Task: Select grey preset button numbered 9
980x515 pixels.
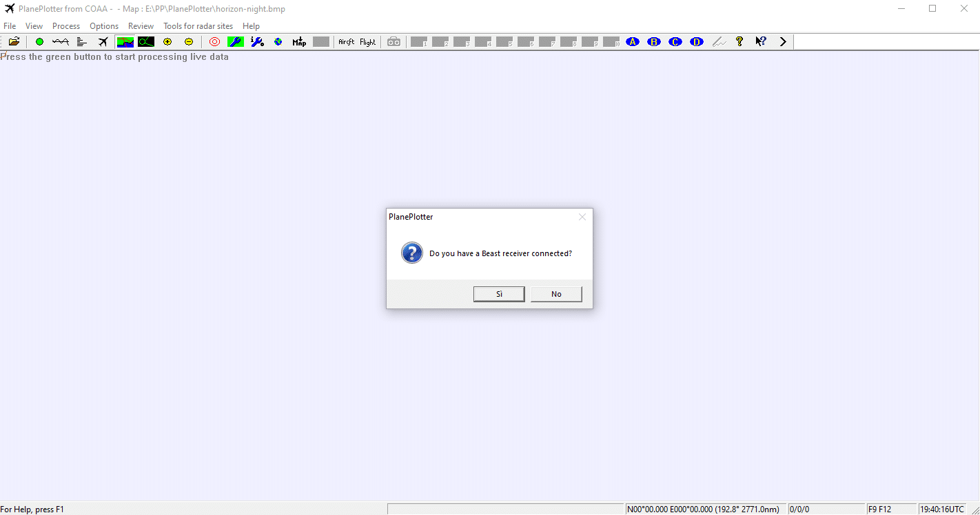Action: (x=590, y=42)
